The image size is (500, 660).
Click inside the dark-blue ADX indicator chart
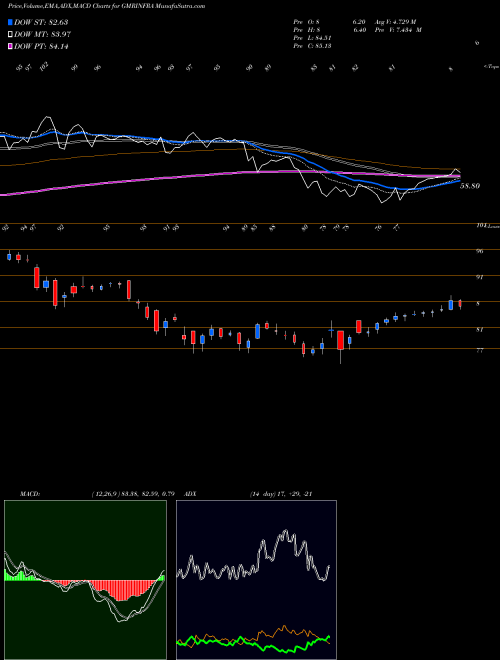256,579
